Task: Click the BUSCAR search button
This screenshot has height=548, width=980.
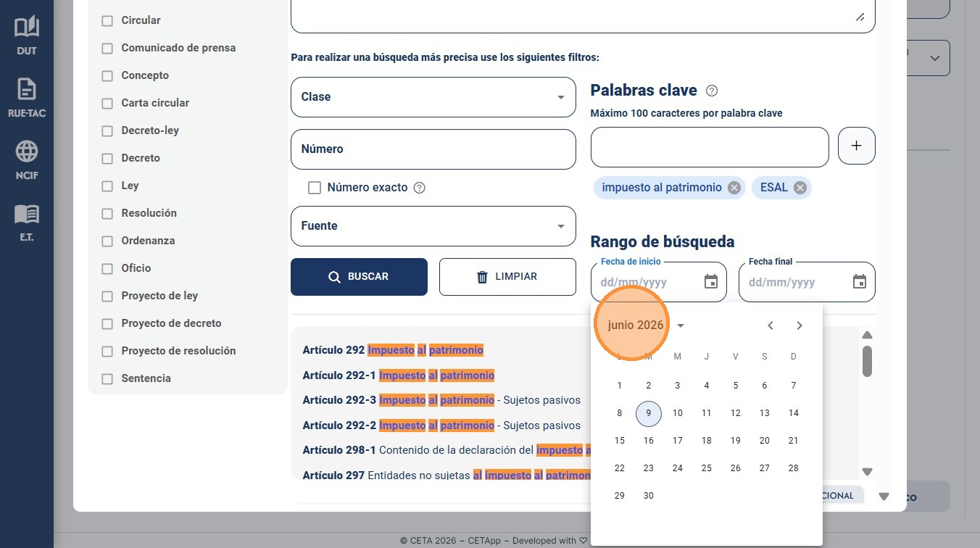Action: 359,277
